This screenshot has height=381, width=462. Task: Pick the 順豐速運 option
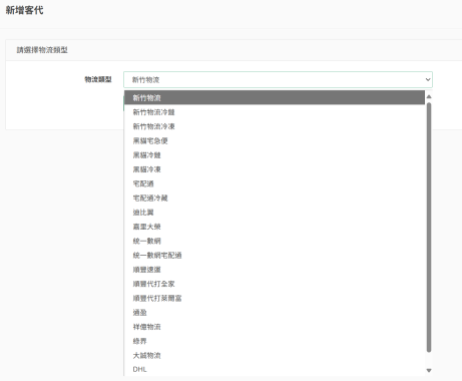click(x=275, y=270)
